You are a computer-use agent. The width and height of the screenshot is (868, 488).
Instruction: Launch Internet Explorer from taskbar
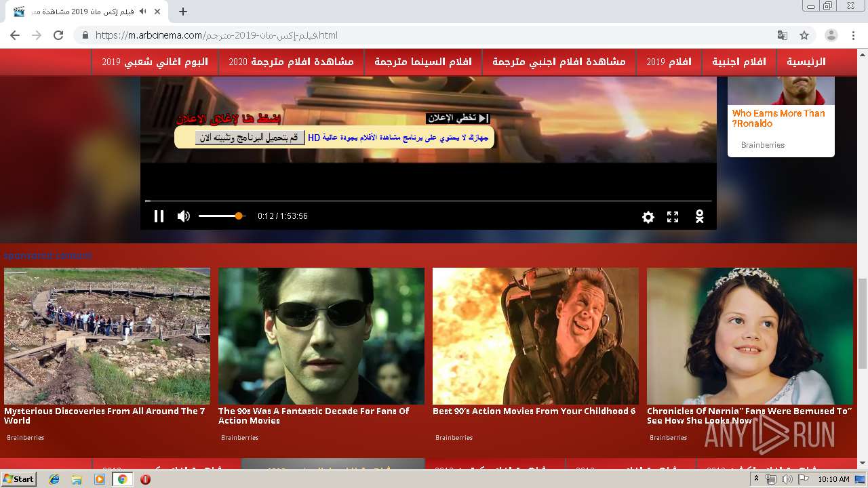pyautogui.click(x=54, y=479)
